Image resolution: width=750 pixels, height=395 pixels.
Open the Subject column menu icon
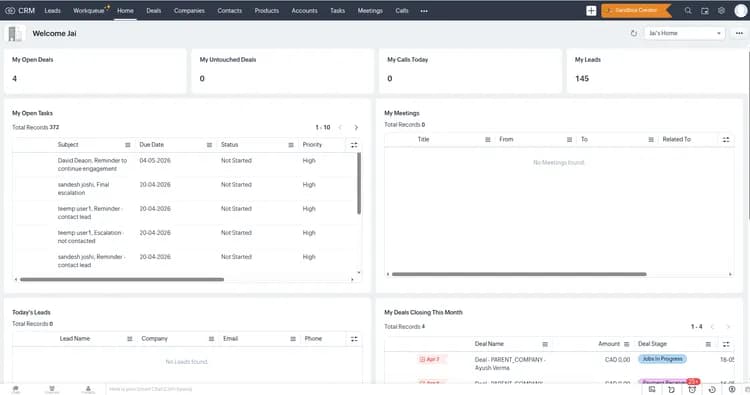click(x=128, y=145)
